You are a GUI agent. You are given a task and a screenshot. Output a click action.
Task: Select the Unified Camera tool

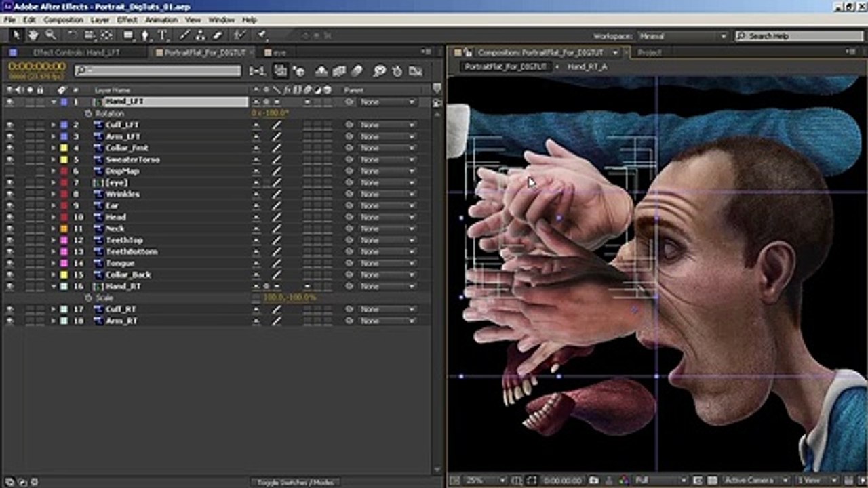coord(90,35)
